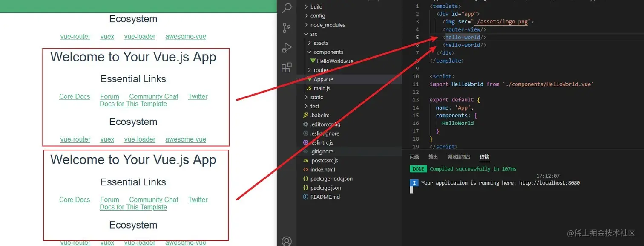Switch to the 终端 panel tab

pyautogui.click(x=484, y=157)
